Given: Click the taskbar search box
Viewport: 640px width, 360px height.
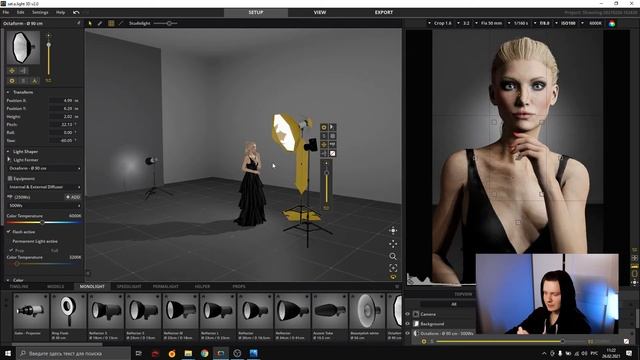Looking at the screenshot, I should pos(73,353).
